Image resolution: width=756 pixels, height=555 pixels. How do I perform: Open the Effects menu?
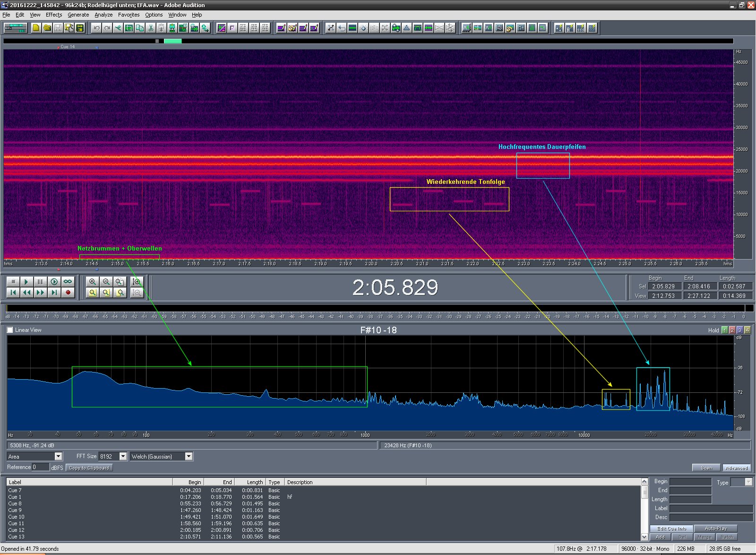pos(54,15)
